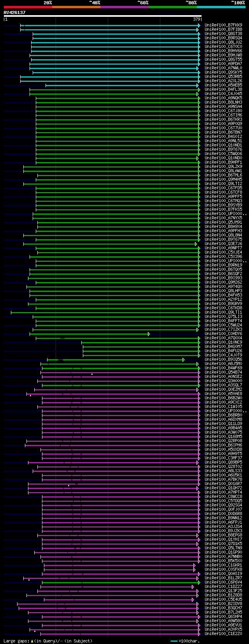
Task: Select the UniRef100_C1E2Z0 label
Action: click(x=223, y=634)
